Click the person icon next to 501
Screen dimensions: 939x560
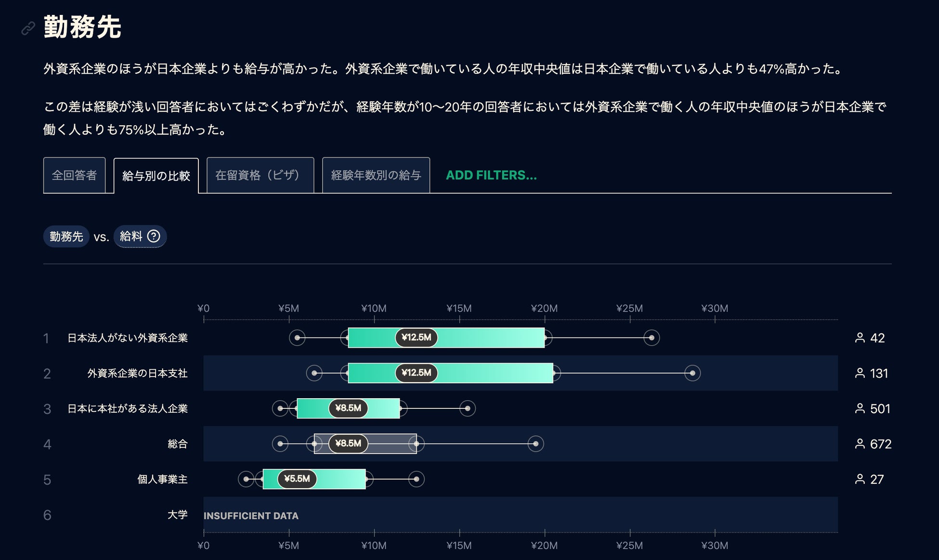tap(860, 408)
